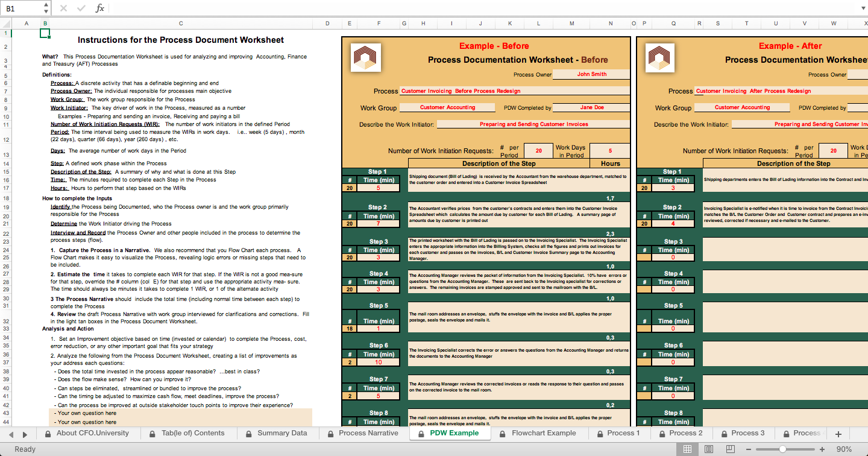
Task: Click Hours value 2,3 for Step 2
Action: pyautogui.click(x=610, y=233)
